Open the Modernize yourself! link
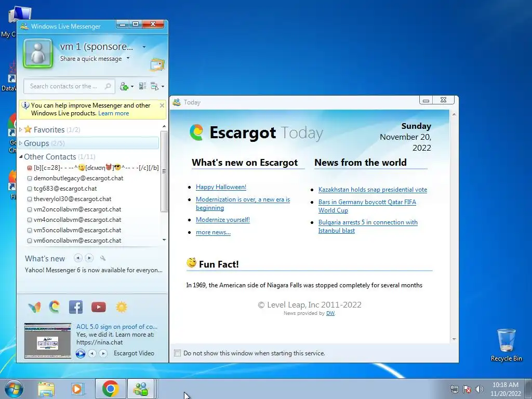Image resolution: width=532 pixels, height=399 pixels. click(x=222, y=220)
